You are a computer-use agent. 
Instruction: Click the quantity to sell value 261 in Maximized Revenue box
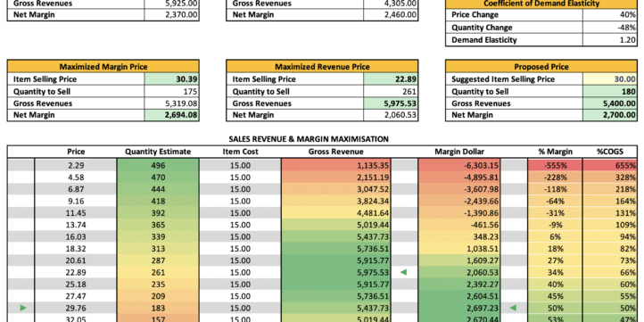[x=391, y=92]
